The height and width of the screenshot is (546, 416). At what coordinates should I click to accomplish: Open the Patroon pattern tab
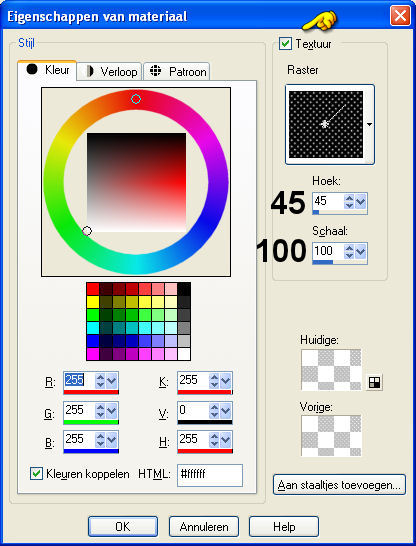coord(176,72)
